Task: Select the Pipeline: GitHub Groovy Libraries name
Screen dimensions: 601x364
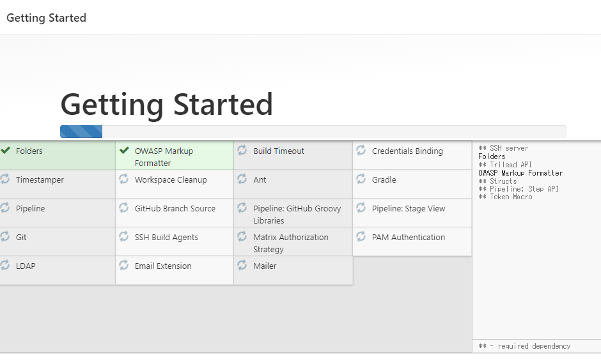Action: pyautogui.click(x=297, y=215)
